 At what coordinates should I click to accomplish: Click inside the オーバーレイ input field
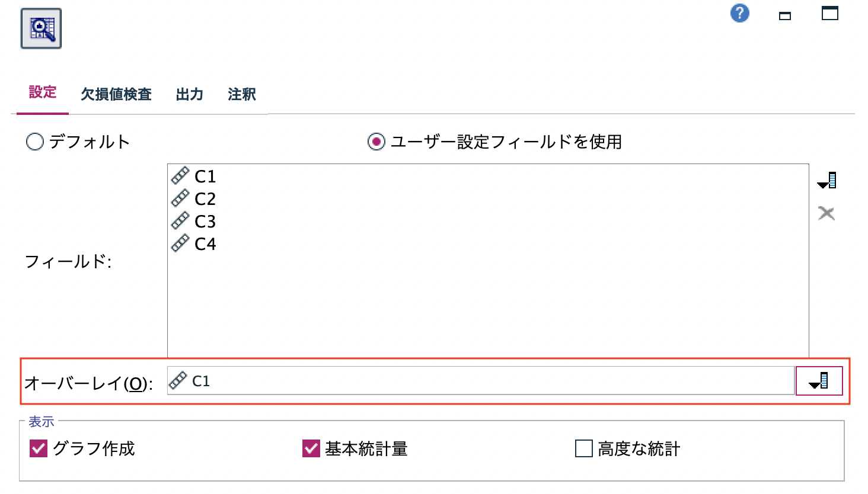point(415,381)
